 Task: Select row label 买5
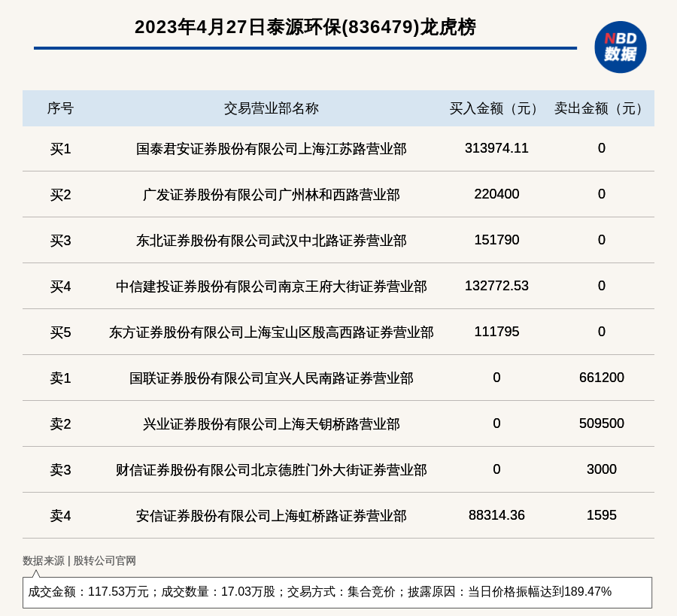click(x=60, y=332)
